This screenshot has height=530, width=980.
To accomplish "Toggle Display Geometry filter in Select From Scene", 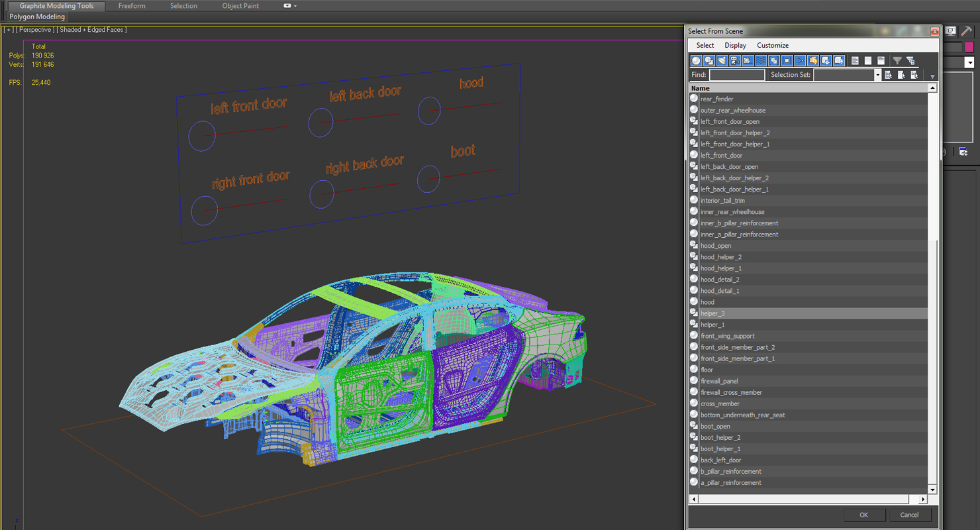I will tap(696, 60).
